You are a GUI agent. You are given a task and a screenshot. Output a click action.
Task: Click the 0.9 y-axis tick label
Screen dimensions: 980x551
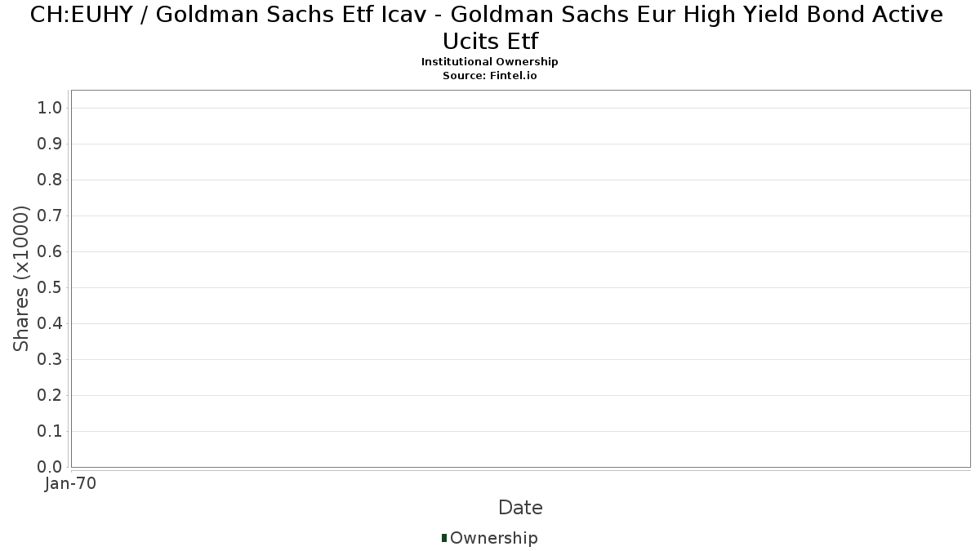click(x=51, y=144)
